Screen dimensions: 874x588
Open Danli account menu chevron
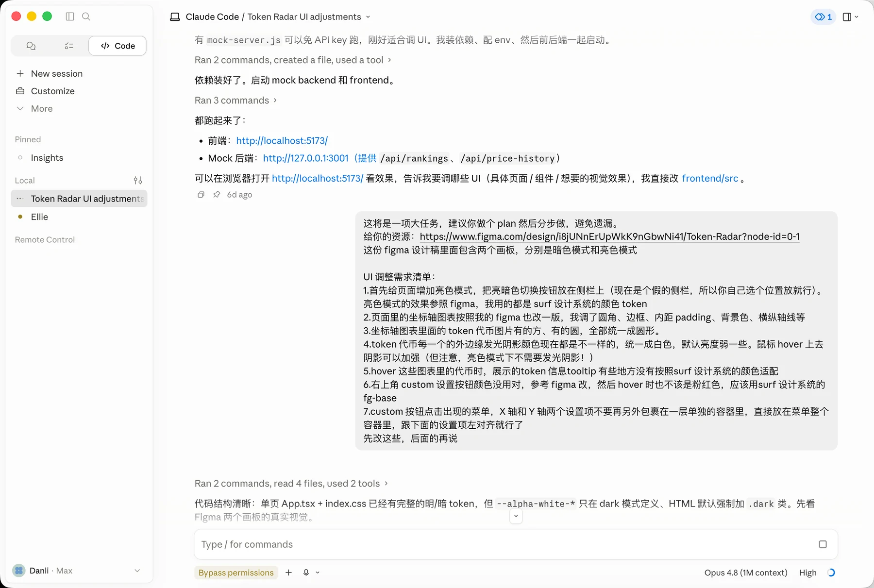(x=137, y=571)
